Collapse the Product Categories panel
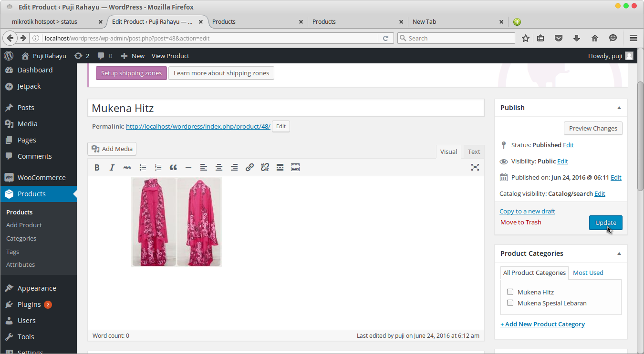Viewport: 644px width, 354px height. tap(619, 253)
